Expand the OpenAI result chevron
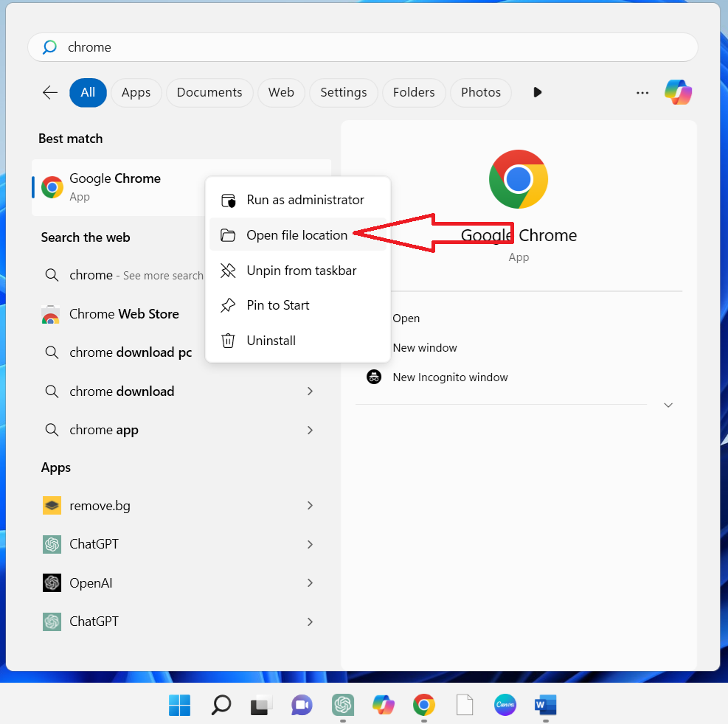Viewport: 728px width, 724px height. coord(310,583)
